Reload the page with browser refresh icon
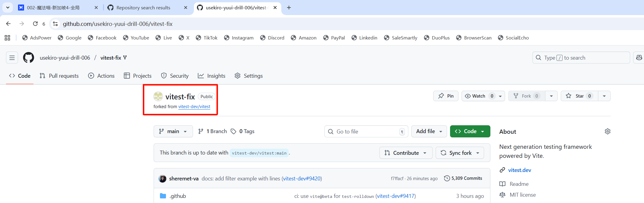The width and height of the screenshot is (644, 203). click(x=35, y=24)
